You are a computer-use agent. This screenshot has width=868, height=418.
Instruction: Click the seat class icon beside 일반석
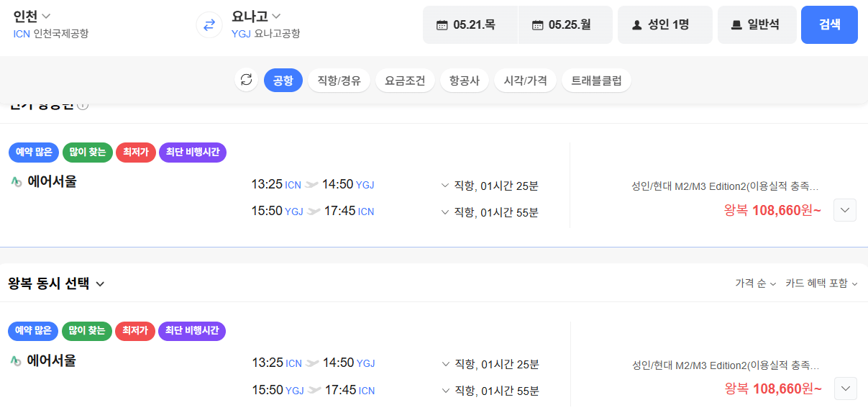(736, 24)
